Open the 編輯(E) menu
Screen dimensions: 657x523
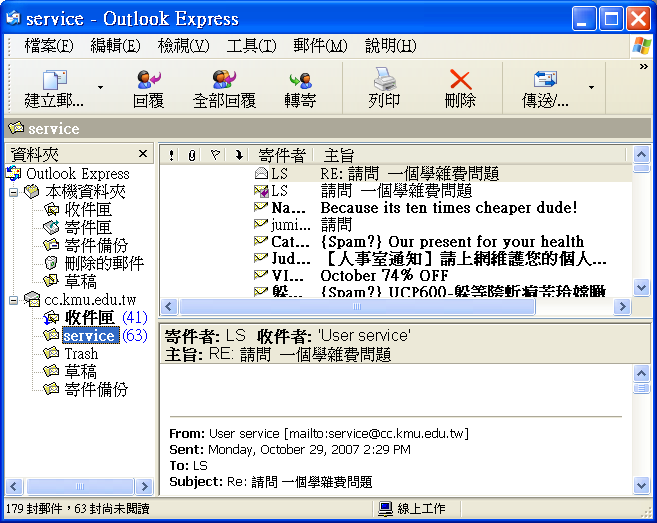(115, 45)
